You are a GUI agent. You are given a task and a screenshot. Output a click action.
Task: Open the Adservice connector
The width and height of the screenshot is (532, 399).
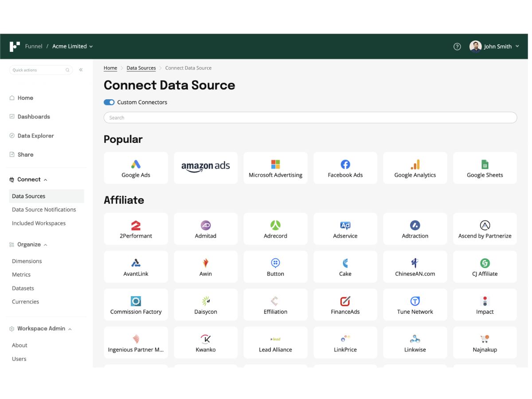point(345,229)
